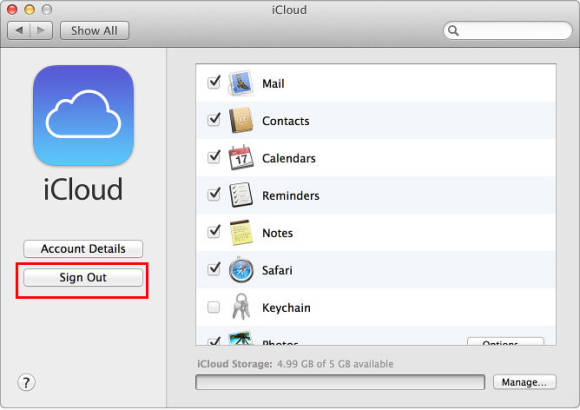Click the iCloud Storage available text
580x410 pixels.
(295, 364)
